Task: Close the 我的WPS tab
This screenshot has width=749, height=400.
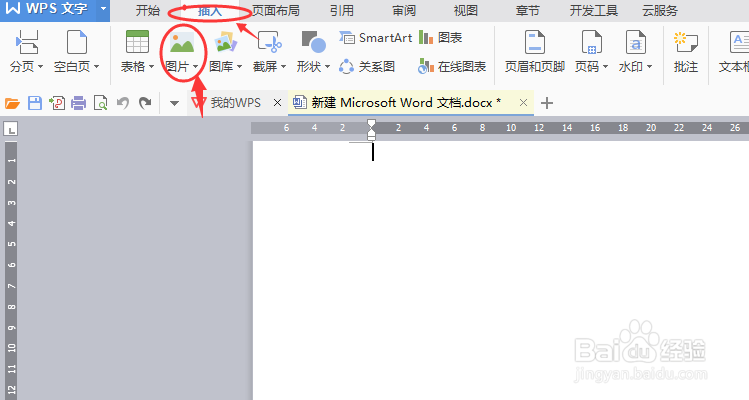Action: [x=278, y=102]
